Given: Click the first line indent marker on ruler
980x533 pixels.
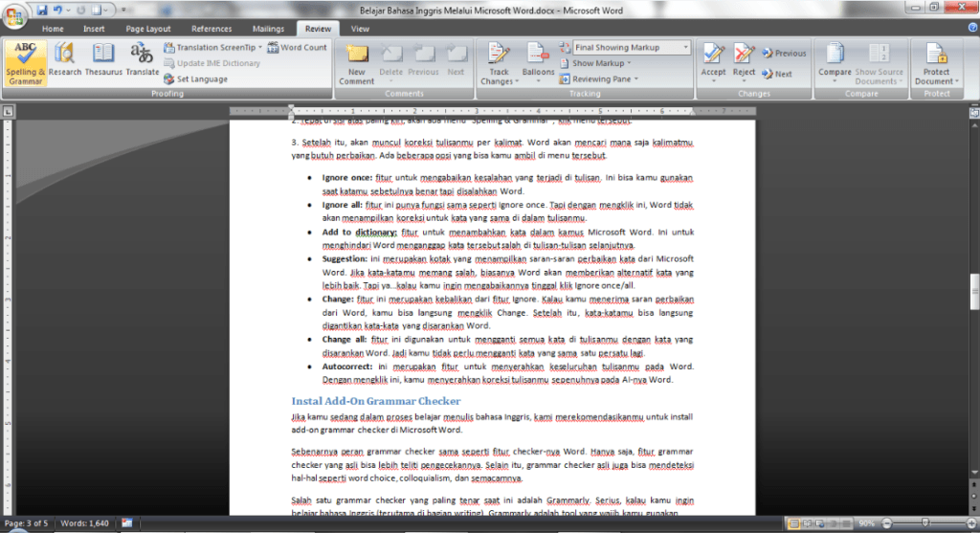Looking at the screenshot, I should 291,108.
